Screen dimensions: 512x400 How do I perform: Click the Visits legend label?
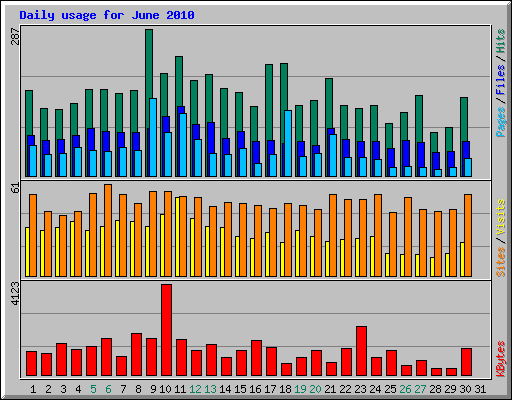pyautogui.click(x=501, y=218)
